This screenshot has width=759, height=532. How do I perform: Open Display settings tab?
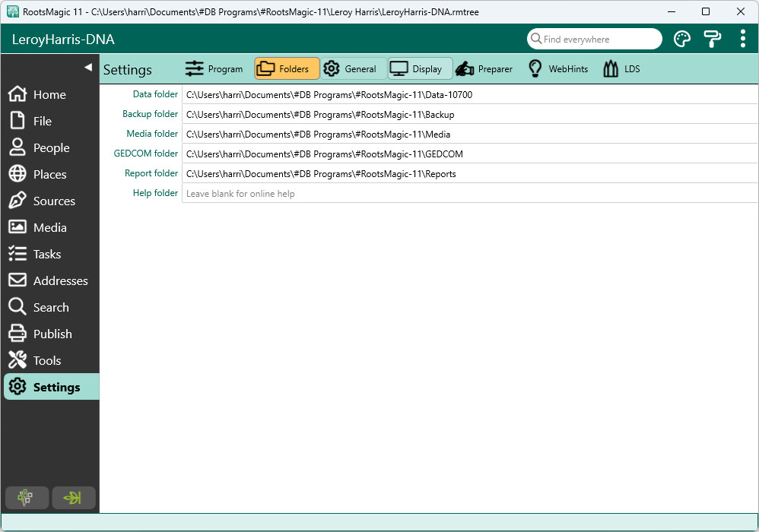click(x=420, y=69)
